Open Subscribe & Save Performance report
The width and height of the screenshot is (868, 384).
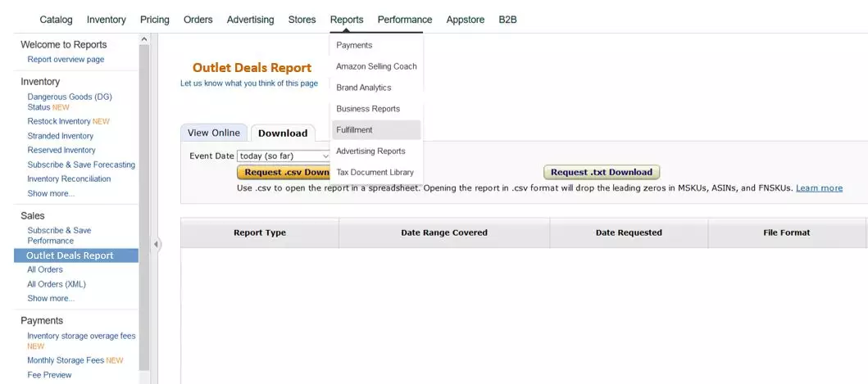(x=59, y=236)
